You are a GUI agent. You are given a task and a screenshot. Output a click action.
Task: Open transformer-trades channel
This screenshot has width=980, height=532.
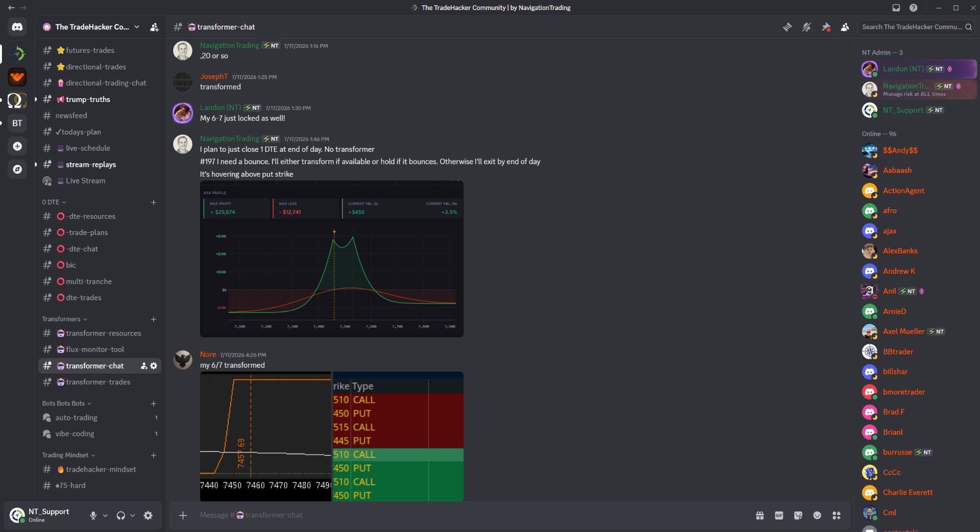(100, 382)
